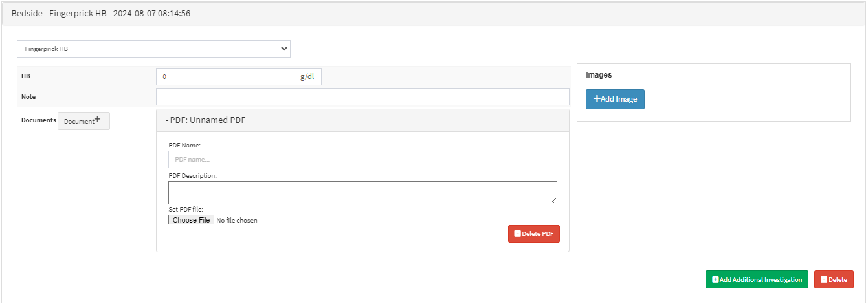Focus the HB value input field
Screen dimensions: 868x304
point(224,76)
